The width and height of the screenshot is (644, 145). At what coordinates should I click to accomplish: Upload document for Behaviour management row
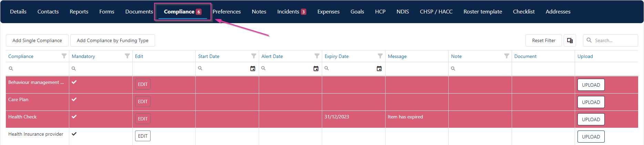click(591, 85)
